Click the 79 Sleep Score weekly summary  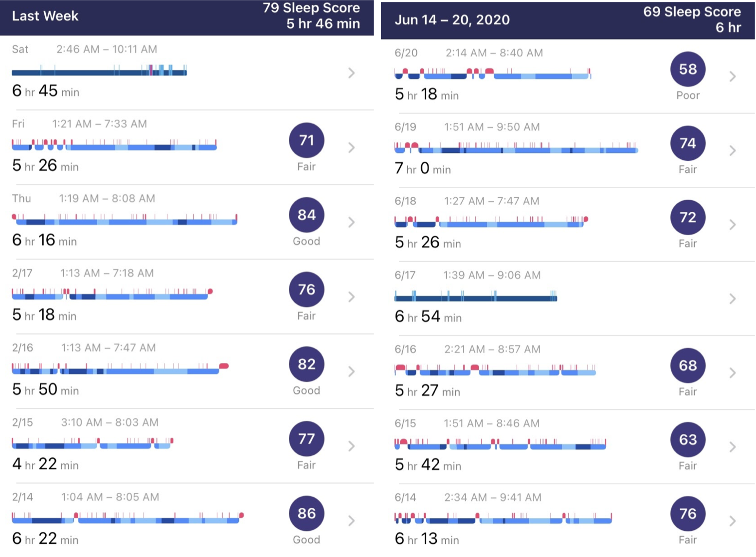tap(311, 16)
